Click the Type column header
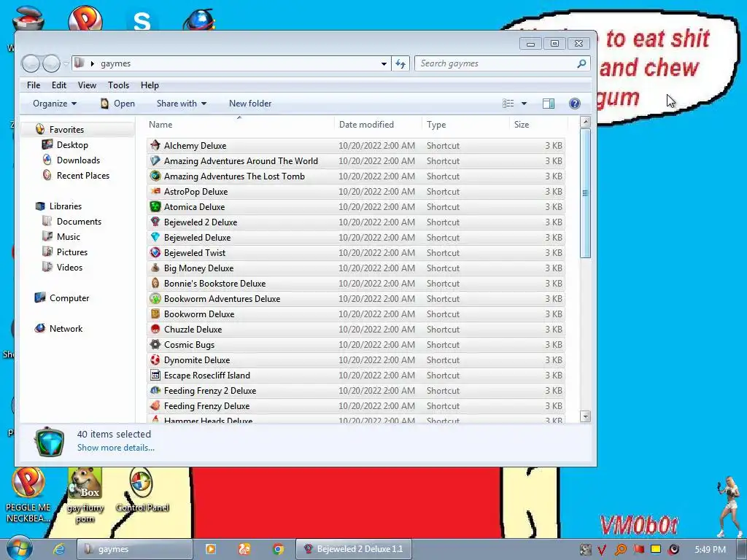Viewport: 747px width, 560px height. pyautogui.click(x=466, y=124)
